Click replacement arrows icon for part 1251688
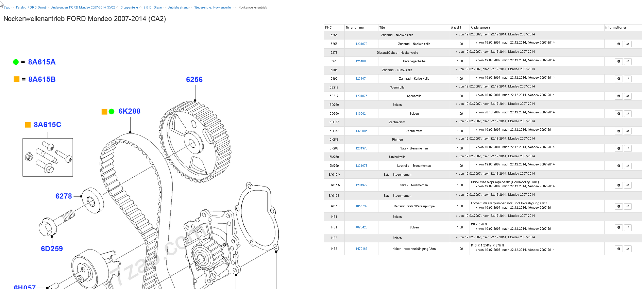 628,61
